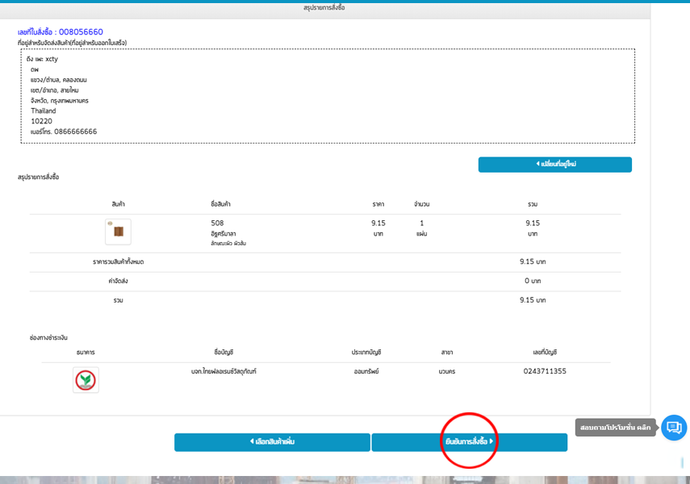This screenshot has height=484, width=690.
Task: Click the add more products button
Action: (272, 442)
